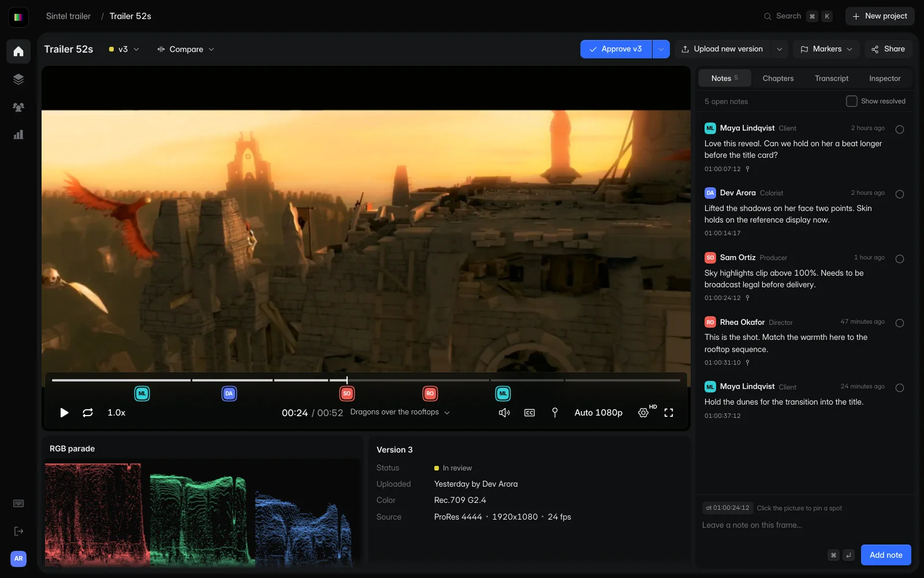Resolve Dev Arora's shadows note
Image resolution: width=924 pixels, height=578 pixels.
(900, 194)
